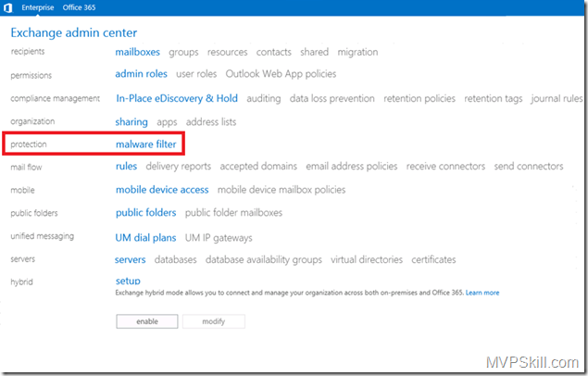
Task: Click the enable button for hybrid
Action: click(146, 321)
